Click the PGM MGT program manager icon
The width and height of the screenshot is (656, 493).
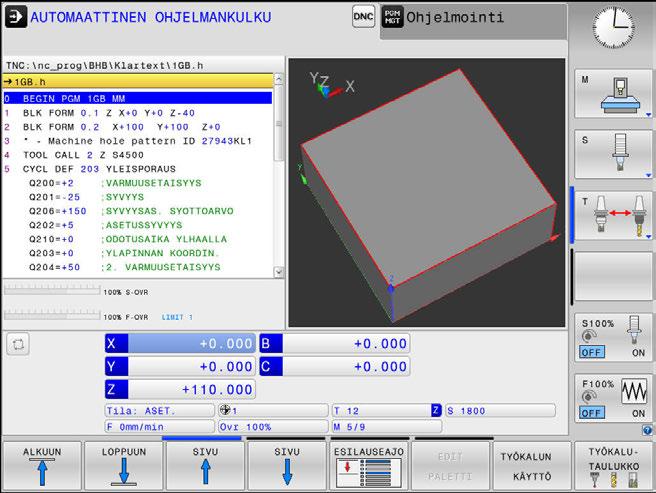[392, 17]
